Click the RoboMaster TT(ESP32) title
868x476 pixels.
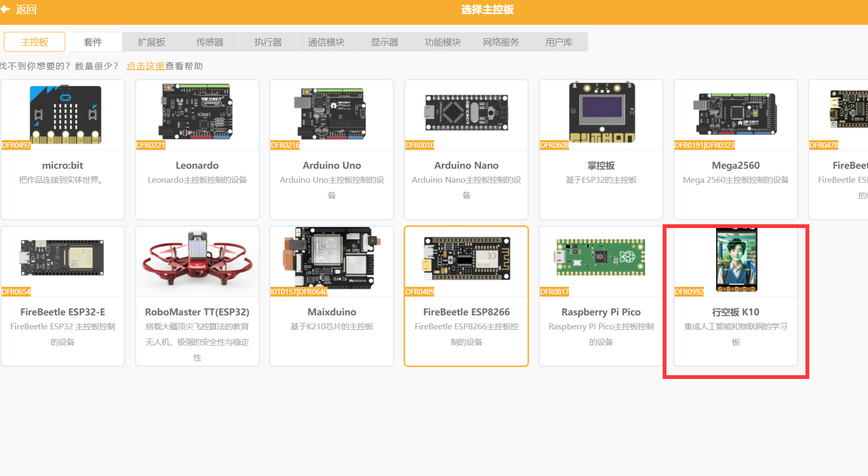point(197,312)
